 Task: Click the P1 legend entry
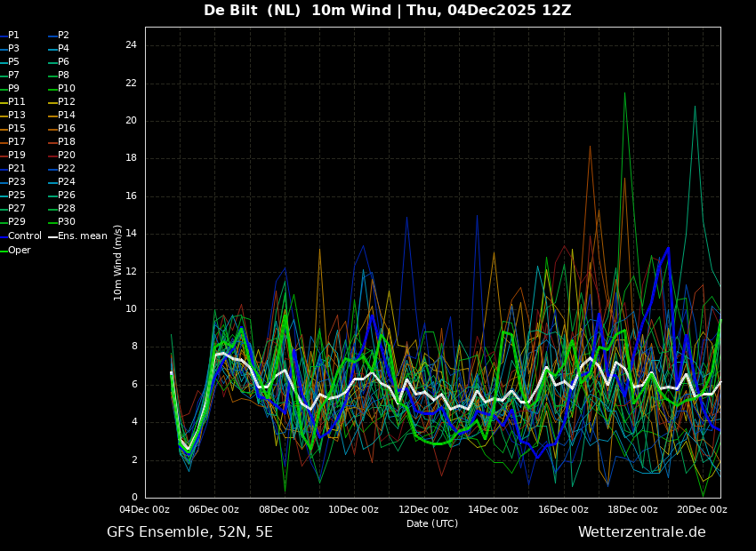(13, 36)
